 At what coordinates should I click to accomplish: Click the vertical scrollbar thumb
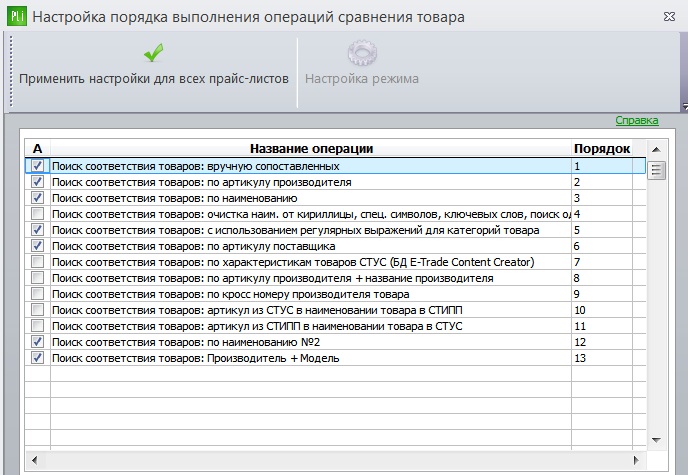tap(656, 170)
